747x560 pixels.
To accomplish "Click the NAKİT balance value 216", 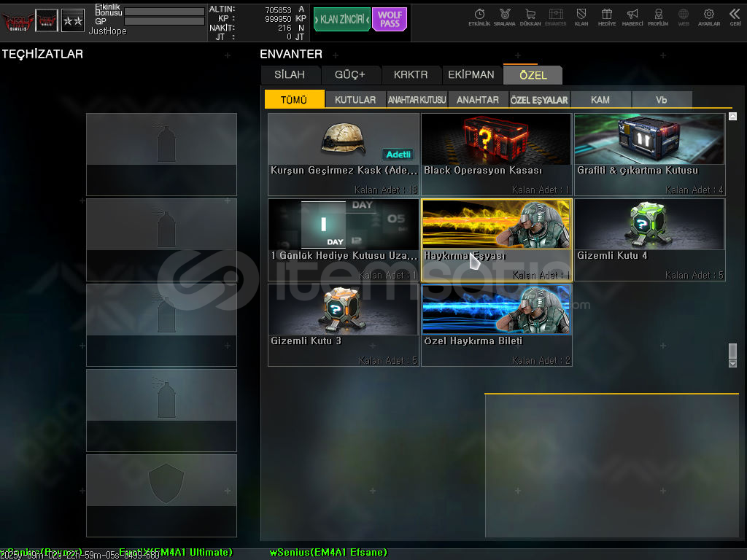I will [285, 28].
